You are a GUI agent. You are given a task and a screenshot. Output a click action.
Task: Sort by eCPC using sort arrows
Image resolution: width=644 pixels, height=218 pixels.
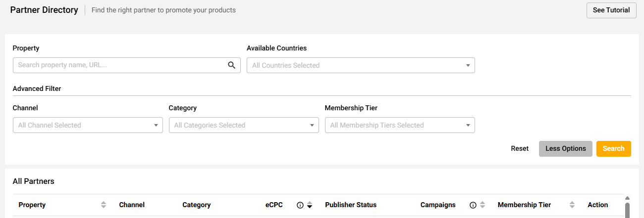point(310,205)
